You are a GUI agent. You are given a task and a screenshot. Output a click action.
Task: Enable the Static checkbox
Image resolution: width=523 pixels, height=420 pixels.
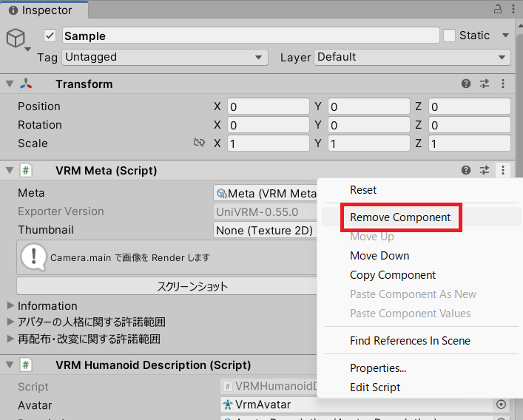[x=449, y=35]
